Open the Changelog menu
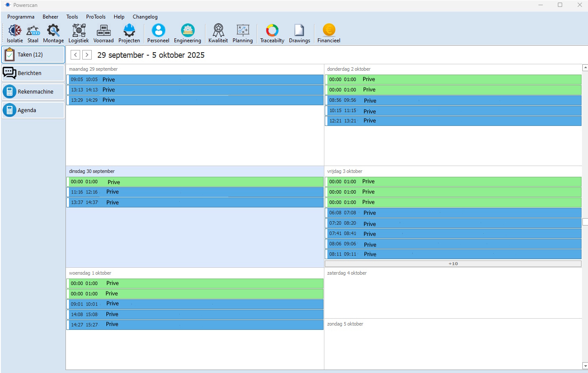The width and height of the screenshot is (588, 373). 145,17
